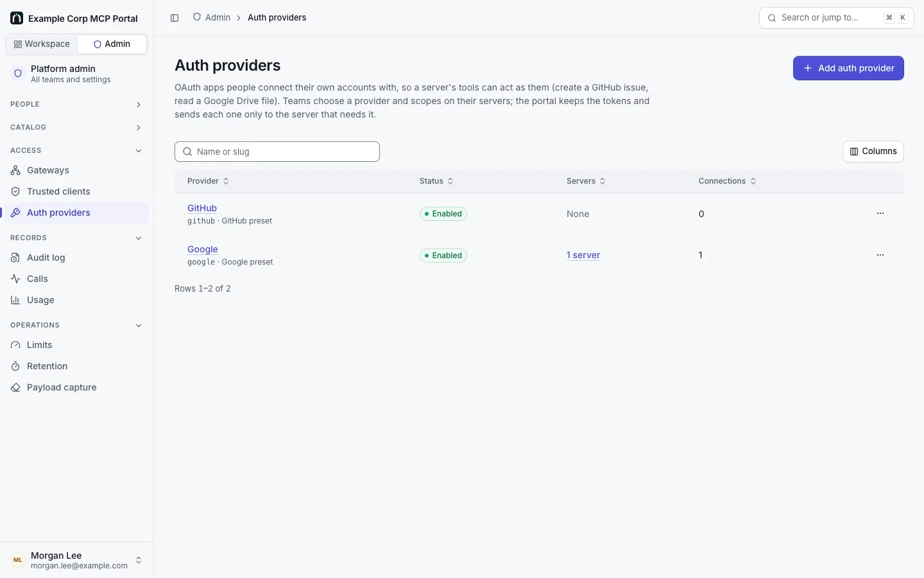This screenshot has width=924, height=578.
Task: Toggle the sidebar panel icon
Action: click(x=175, y=18)
